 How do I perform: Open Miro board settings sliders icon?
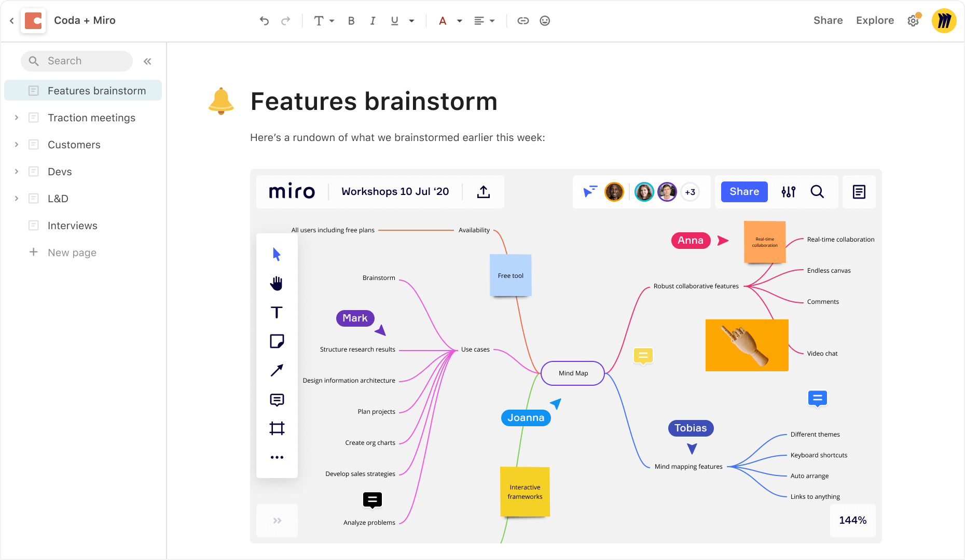(x=789, y=192)
